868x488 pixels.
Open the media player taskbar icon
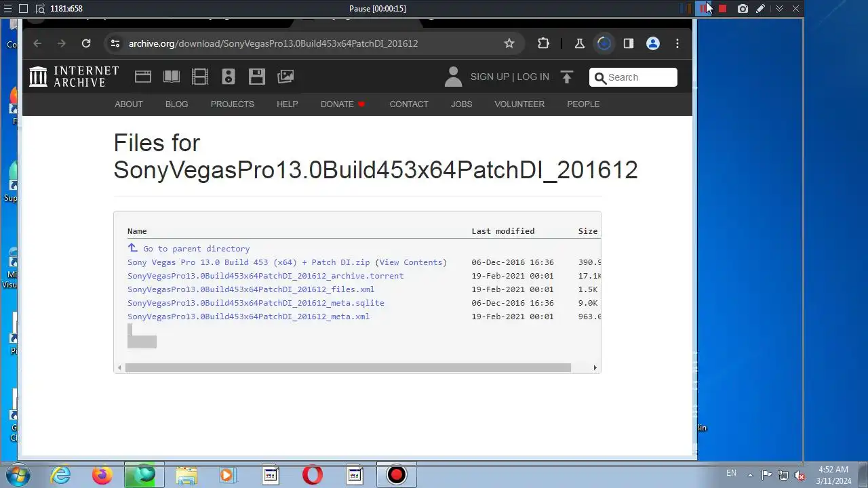(229, 475)
